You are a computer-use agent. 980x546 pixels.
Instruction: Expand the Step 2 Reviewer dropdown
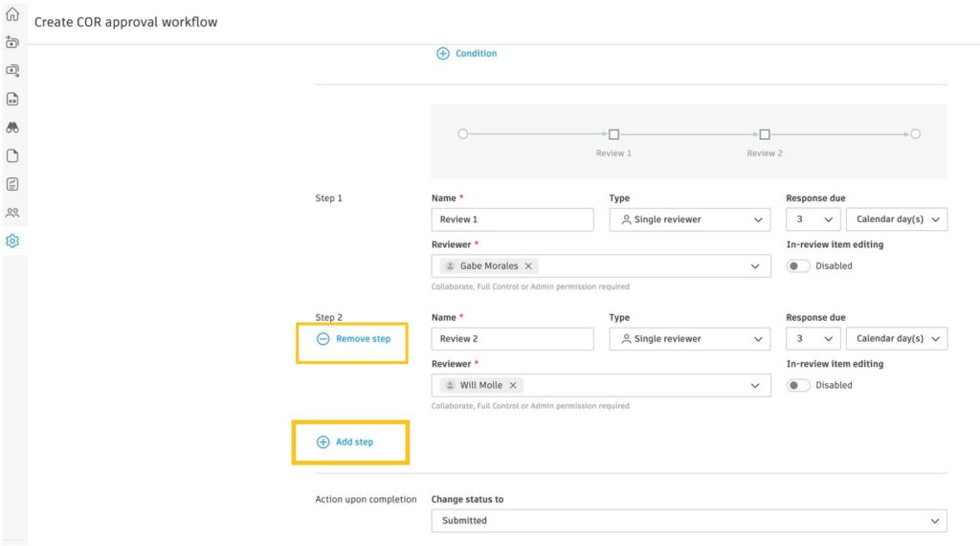point(755,385)
